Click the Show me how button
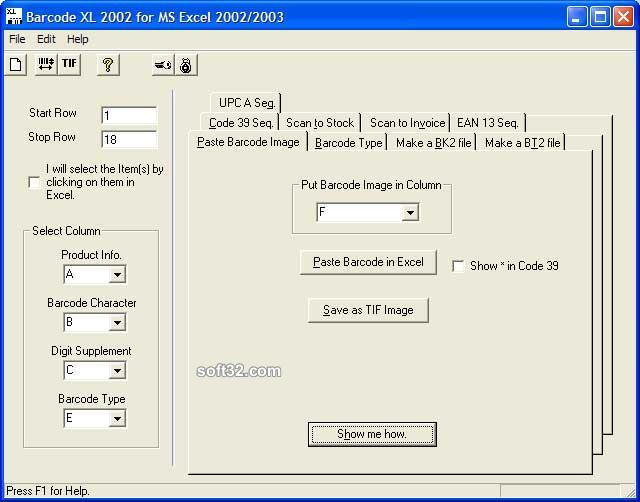The width and height of the screenshot is (640, 502). click(x=372, y=434)
